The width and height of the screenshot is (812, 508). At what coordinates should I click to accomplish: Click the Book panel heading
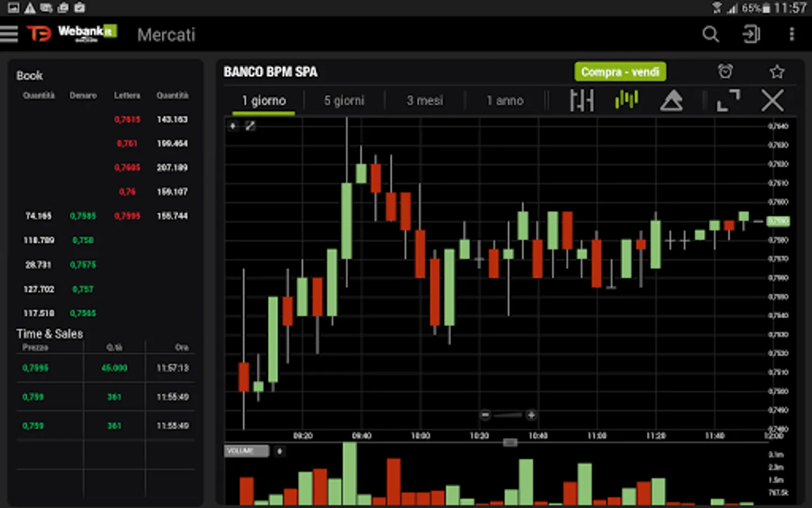click(29, 76)
